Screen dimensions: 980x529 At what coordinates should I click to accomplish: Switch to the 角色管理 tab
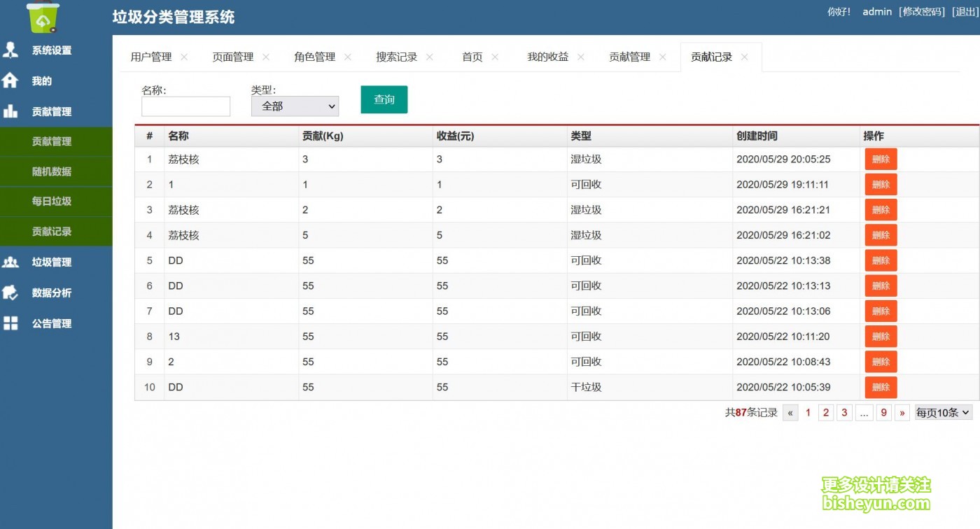(314, 57)
